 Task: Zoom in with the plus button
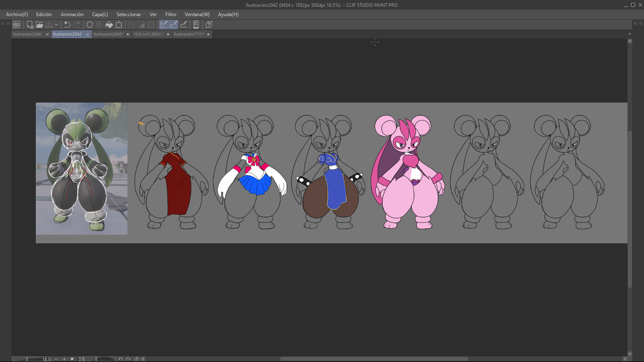[64, 359]
